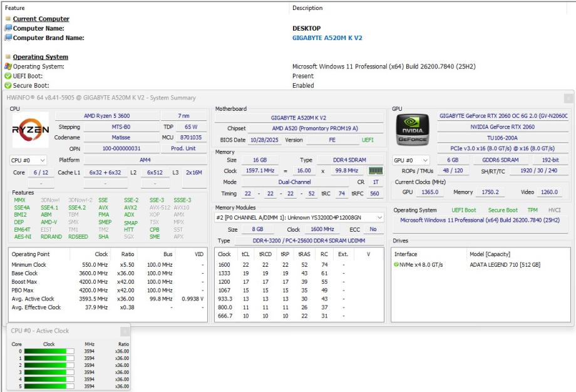Screen dimensions: 576x392
Task: Open the GPU #0 selector dropdown
Action: tap(411, 160)
